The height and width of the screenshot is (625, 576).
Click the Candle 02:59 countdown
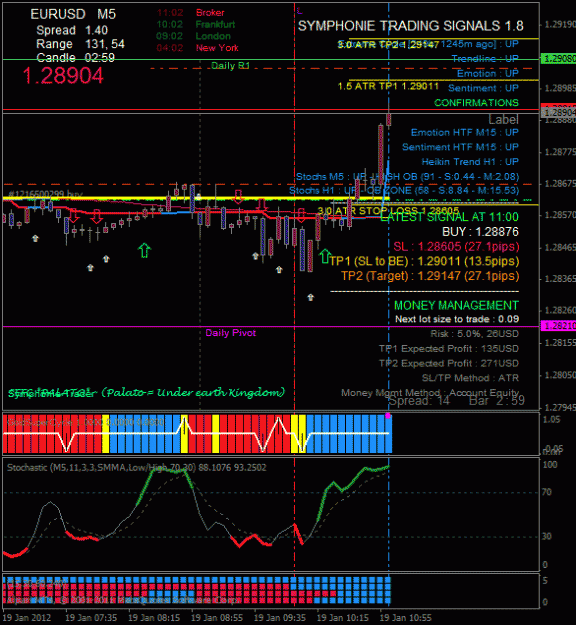point(75,58)
